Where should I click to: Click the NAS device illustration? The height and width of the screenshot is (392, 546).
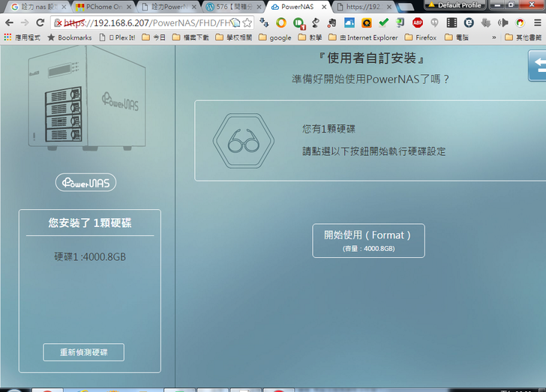coord(87,99)
